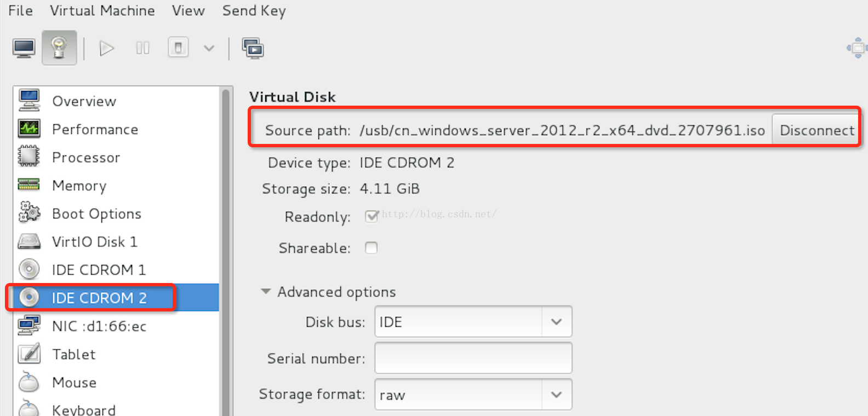Click the Disconnect button

click(x=816, y=130)
